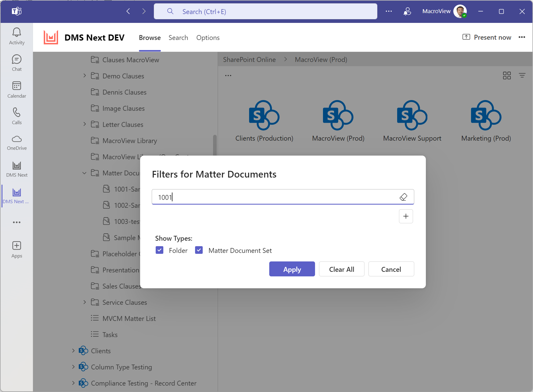533x392 pixels.
Task: Expand the Column Type Testing node
Action: click(x=73, y=367)
